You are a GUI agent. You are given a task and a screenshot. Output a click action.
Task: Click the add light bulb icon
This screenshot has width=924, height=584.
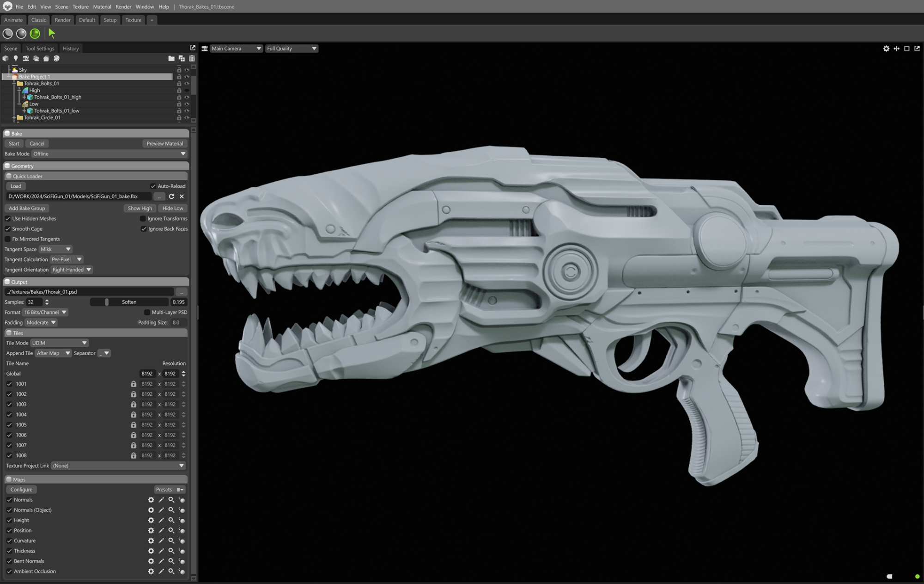[x=16, y=59]
